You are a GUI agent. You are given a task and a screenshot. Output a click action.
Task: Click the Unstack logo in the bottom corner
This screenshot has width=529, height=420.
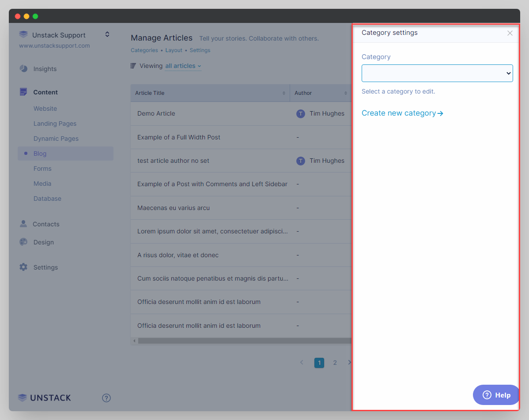point(44,397)
